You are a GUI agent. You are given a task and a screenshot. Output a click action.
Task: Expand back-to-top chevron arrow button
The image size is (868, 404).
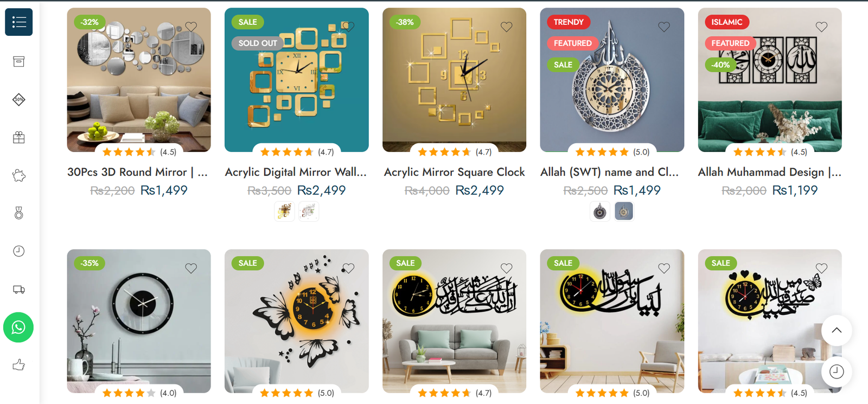pos(837,330)
